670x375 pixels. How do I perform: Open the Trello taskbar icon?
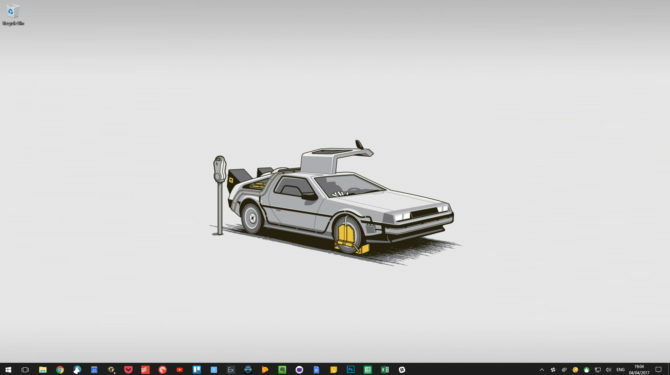pos(197,369)
